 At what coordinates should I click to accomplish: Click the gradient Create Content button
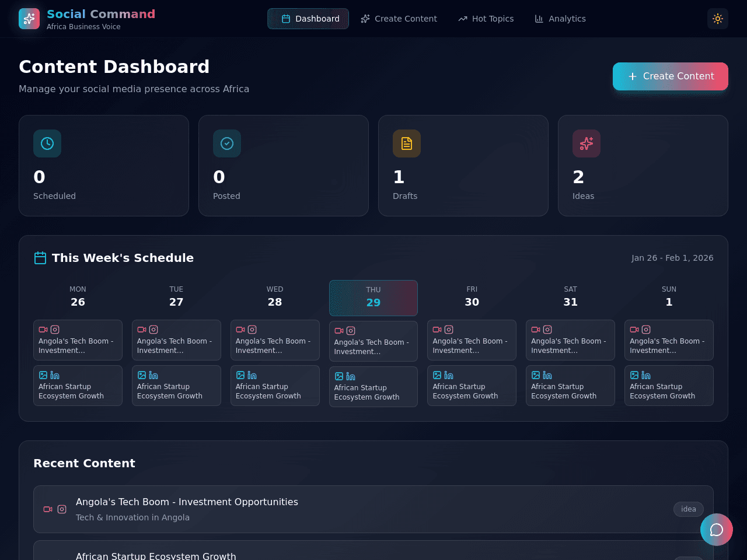point(671,76)
